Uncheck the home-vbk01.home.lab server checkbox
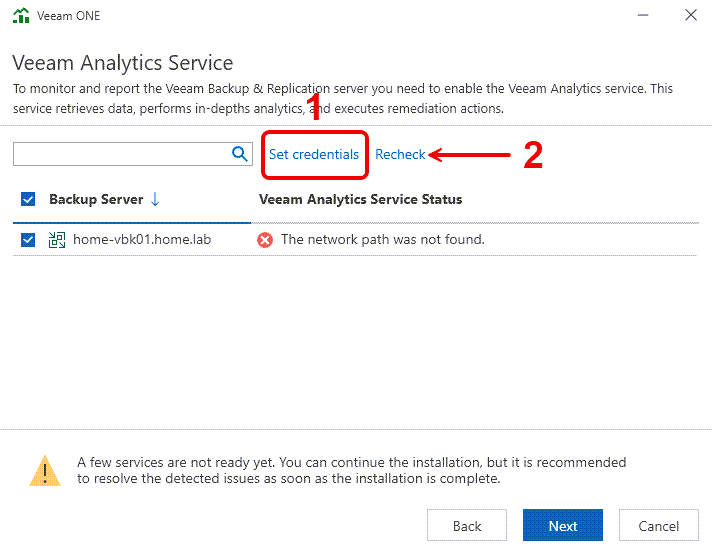This screenshot has height=557, width=712. coord(28,240)
